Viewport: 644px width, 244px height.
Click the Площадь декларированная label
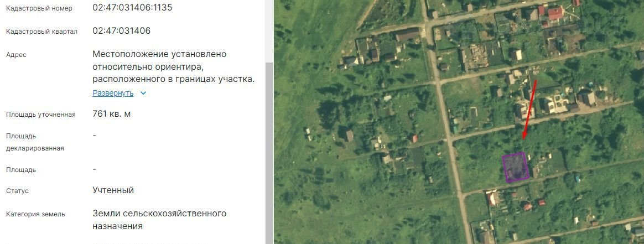click(x=35, y=142)
